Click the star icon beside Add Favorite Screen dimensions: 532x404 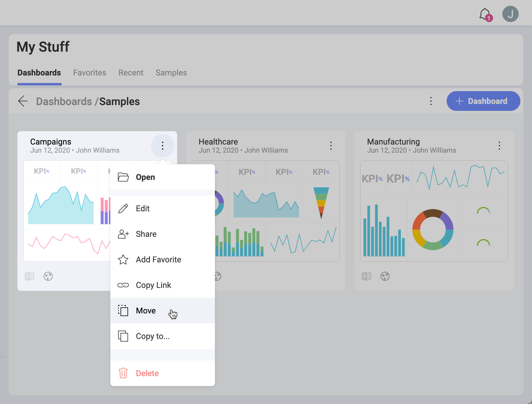123,259
